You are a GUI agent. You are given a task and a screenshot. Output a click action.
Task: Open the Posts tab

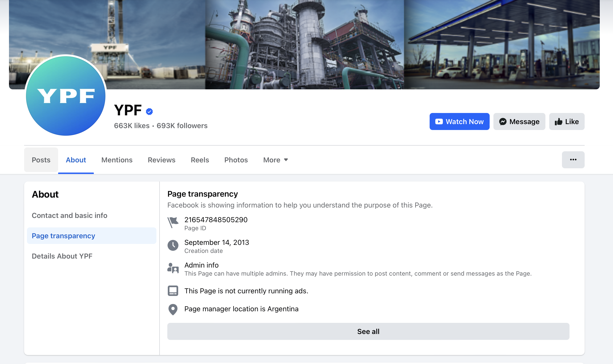coord(41,160)
